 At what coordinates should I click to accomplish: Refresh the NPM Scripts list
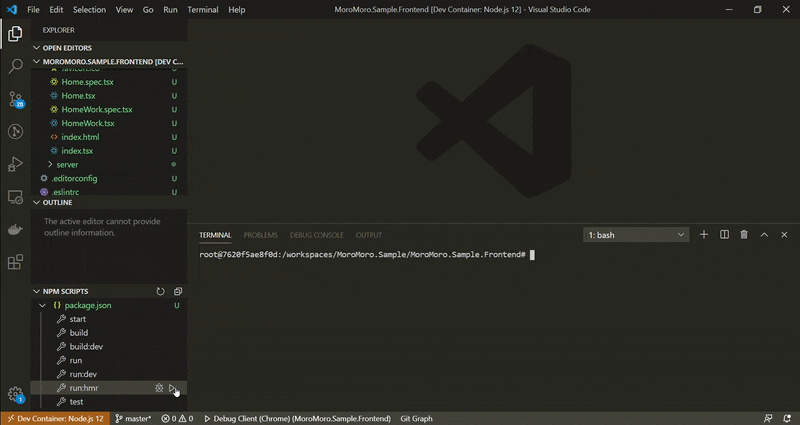pos(160,291)
